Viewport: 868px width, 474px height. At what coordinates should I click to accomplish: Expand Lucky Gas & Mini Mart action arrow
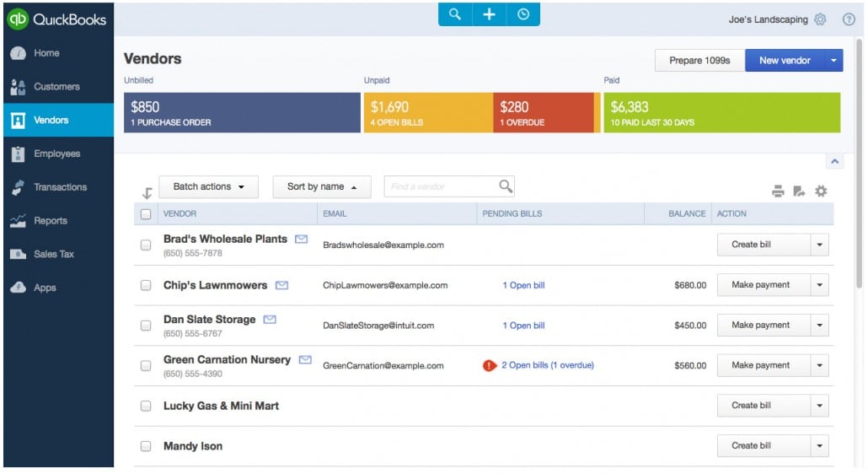820,406
